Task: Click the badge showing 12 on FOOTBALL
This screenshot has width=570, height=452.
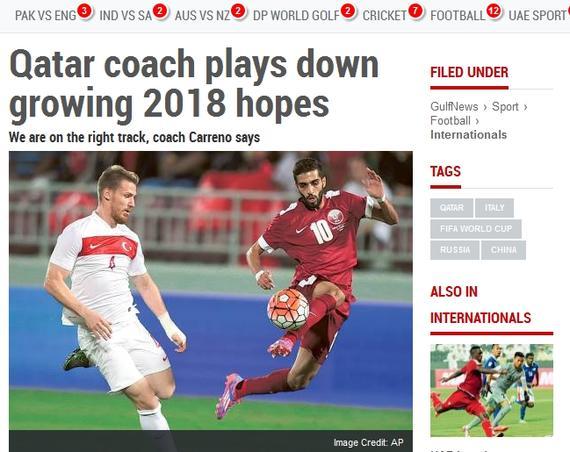Action: (494, 11)
